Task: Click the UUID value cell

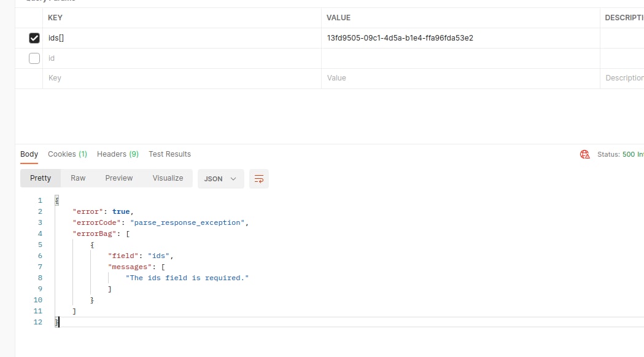Action: tap(400, 38)
